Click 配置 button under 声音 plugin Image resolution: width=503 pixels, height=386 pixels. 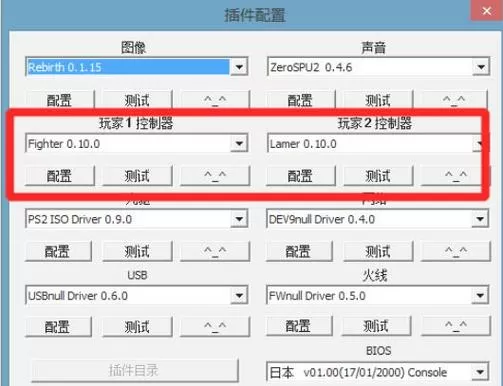click(300, 99)
